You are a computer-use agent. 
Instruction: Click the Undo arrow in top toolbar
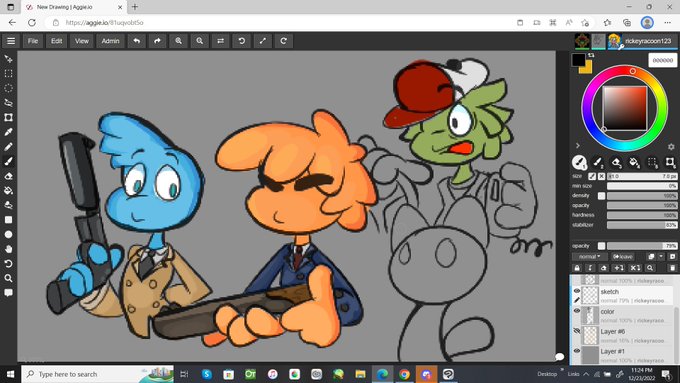[x=137, y=41]
